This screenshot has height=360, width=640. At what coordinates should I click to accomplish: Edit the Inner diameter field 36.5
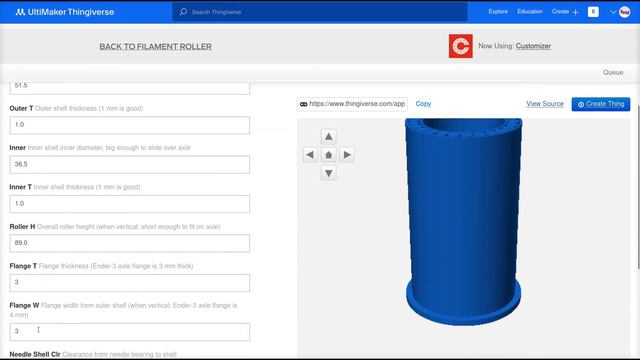(129, 164)
